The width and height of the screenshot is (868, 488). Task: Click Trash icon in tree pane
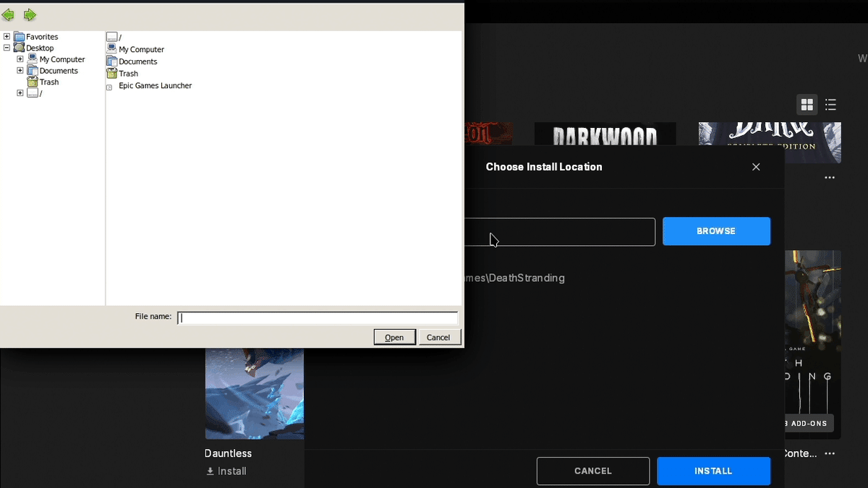(33, 82)
